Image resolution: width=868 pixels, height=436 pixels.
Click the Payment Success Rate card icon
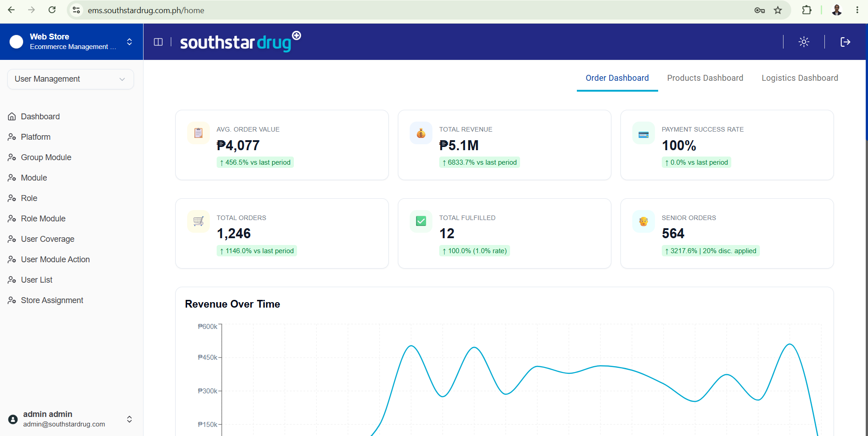644,133
